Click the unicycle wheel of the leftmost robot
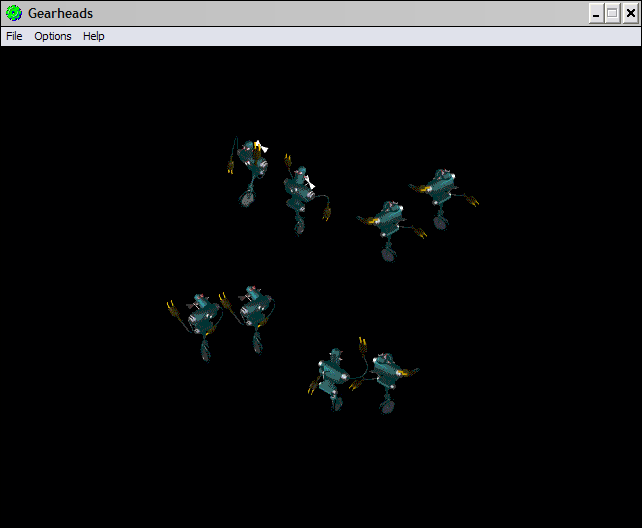 206,351
